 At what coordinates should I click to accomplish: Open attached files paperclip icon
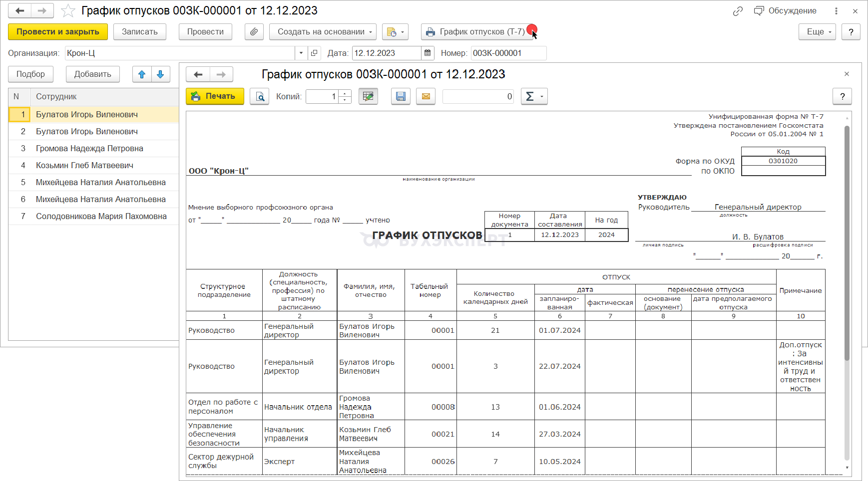pos(254,31)
